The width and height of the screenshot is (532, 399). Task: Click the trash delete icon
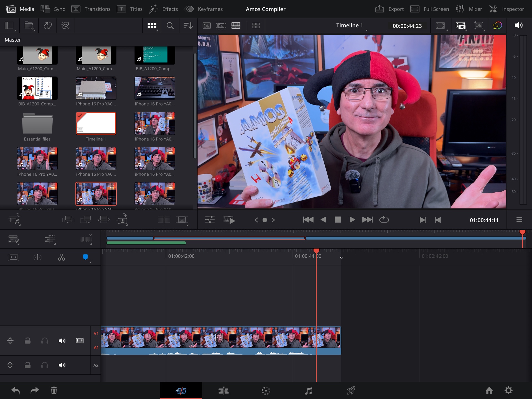coord(54,391)
